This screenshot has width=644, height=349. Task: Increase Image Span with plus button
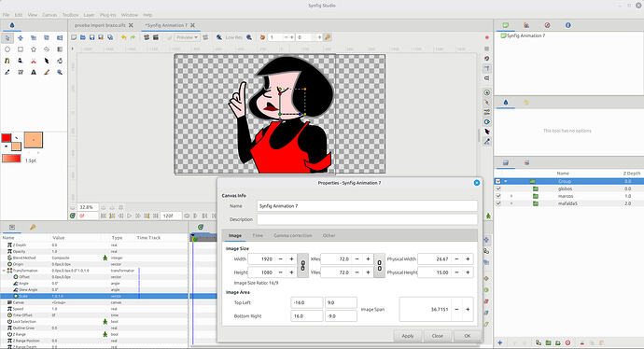coord(468,309)
